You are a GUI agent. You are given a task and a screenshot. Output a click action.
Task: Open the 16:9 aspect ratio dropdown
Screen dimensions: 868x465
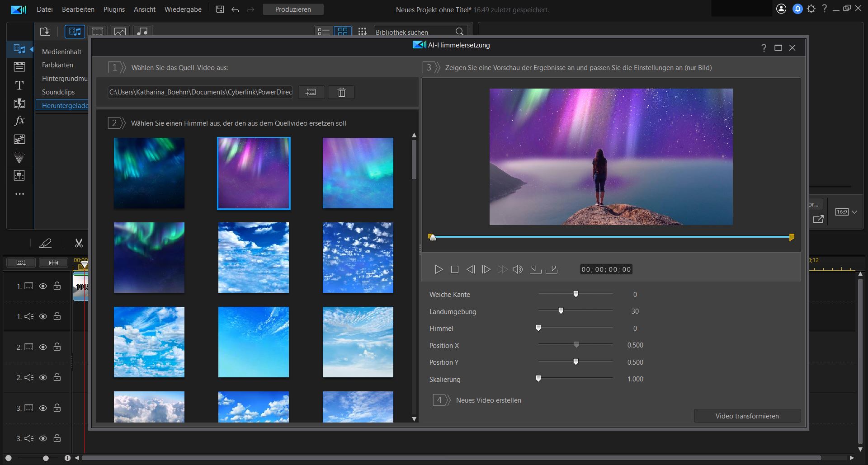tap(846, 212)
